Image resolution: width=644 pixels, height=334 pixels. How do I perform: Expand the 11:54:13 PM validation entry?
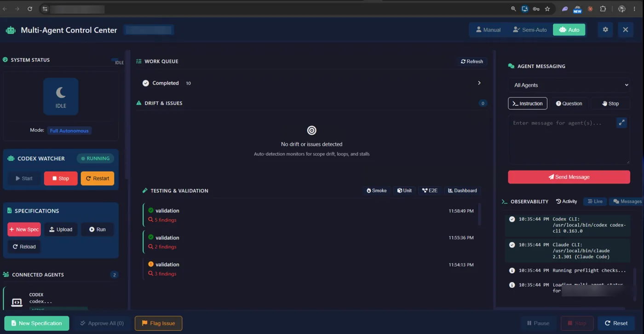(x=309, y=269)
